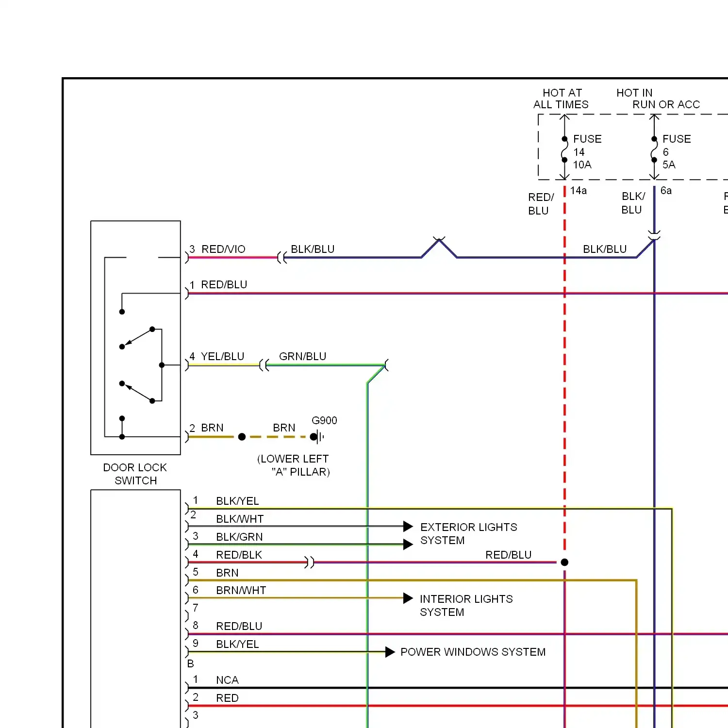
Task: Click the "EXTERIOR LIGHTS SYSTEM" text
Action: (x=469, y=533)
